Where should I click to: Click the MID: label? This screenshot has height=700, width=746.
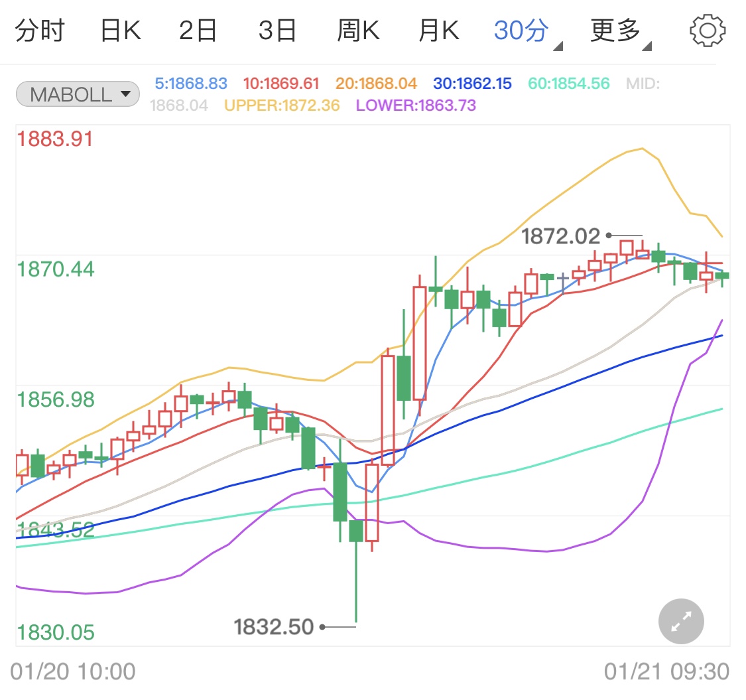pos(643,84)
